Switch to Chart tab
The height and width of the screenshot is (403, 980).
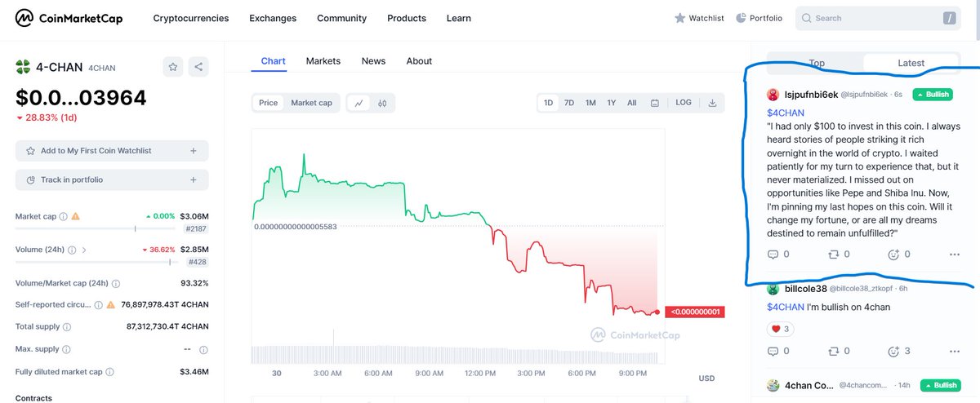point(274,61)
